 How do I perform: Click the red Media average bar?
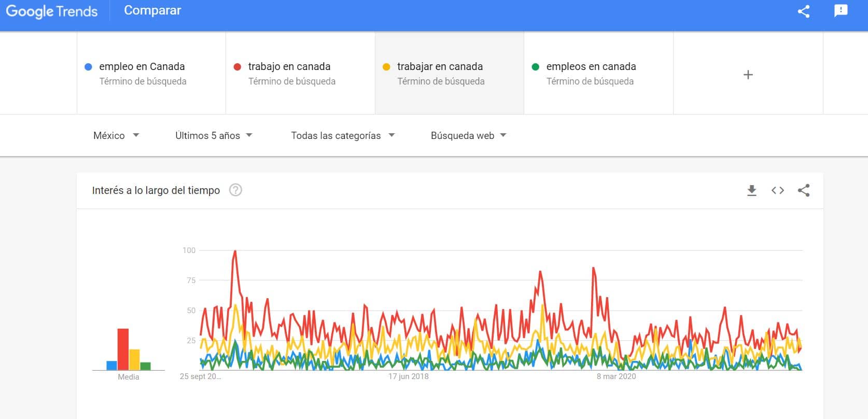[123, 349]
